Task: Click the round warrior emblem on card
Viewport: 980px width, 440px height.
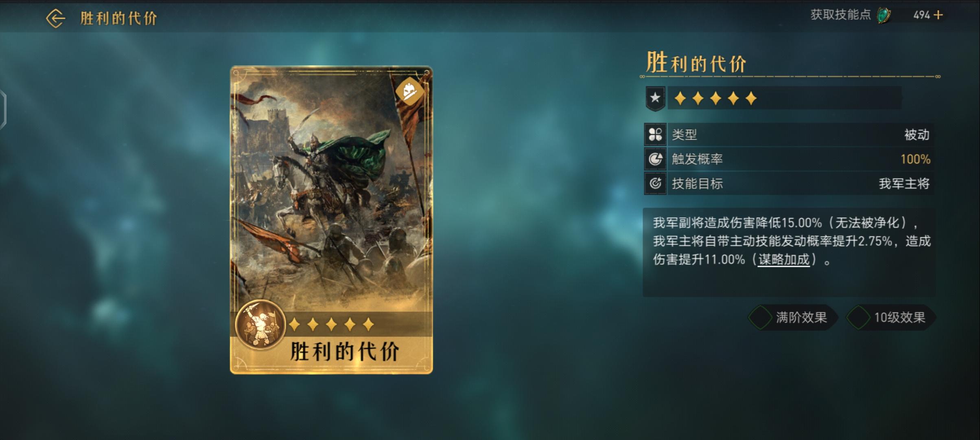Action: pyautogui.click(x=260, y=325)
